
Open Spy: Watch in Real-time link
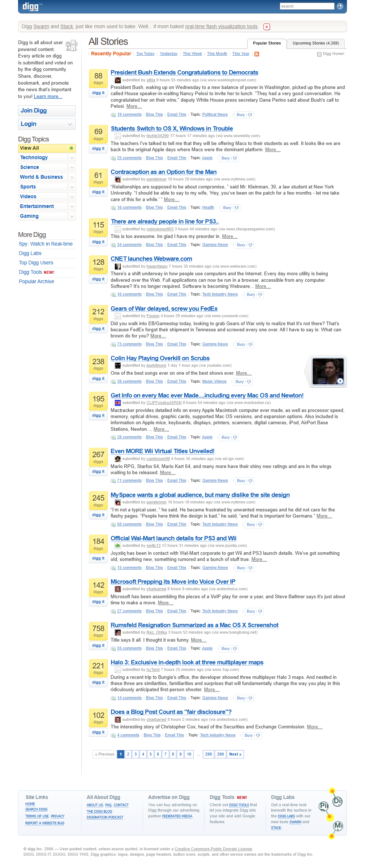point(46,244)
